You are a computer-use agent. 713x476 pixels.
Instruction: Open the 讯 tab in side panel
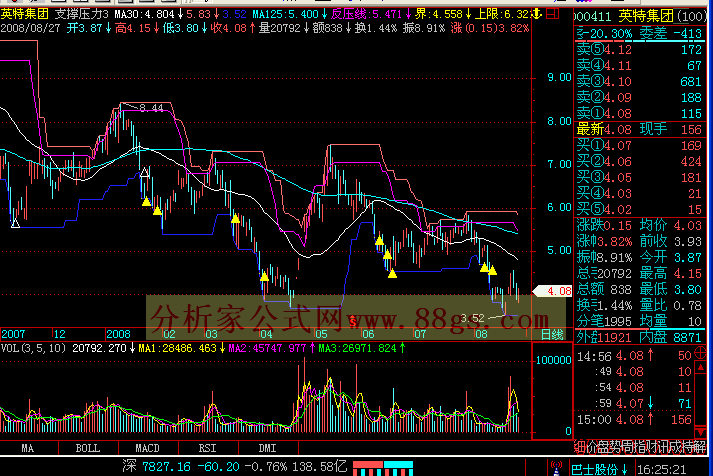tap(664, 447)
